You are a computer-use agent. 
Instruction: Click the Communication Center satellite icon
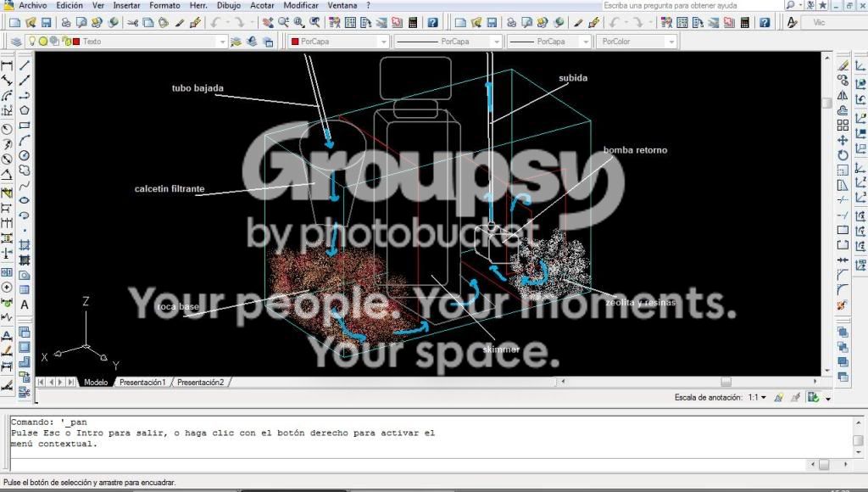pyautogui.click(x=810, y=5)
